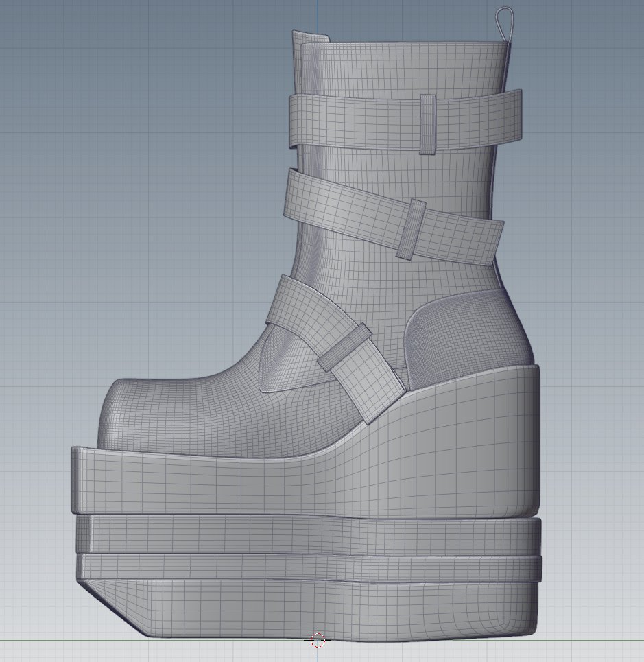Pick the keeper loop on the lower strap
The image size is (644, 662).
click(x=344, y=348)
